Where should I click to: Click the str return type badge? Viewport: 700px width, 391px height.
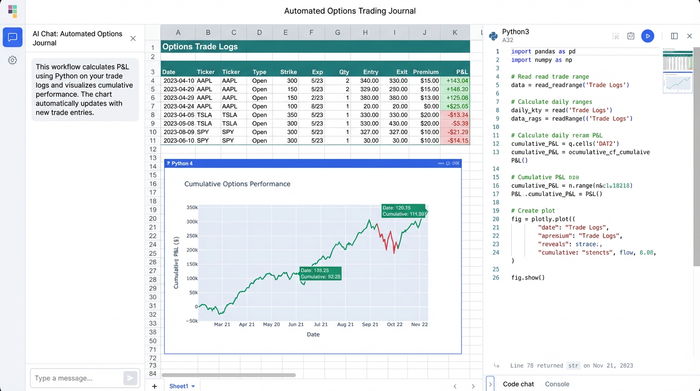pyautogui.click(x=573, y=366)
